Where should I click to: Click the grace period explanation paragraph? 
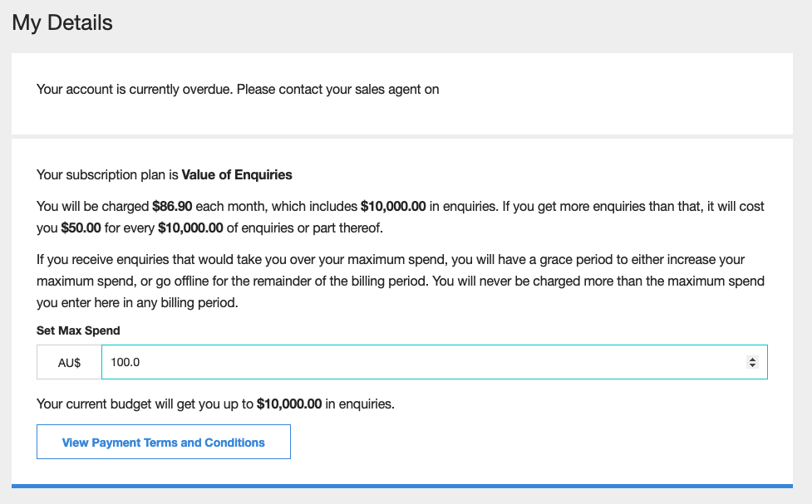pyautogui.click(x=401, y=281)
